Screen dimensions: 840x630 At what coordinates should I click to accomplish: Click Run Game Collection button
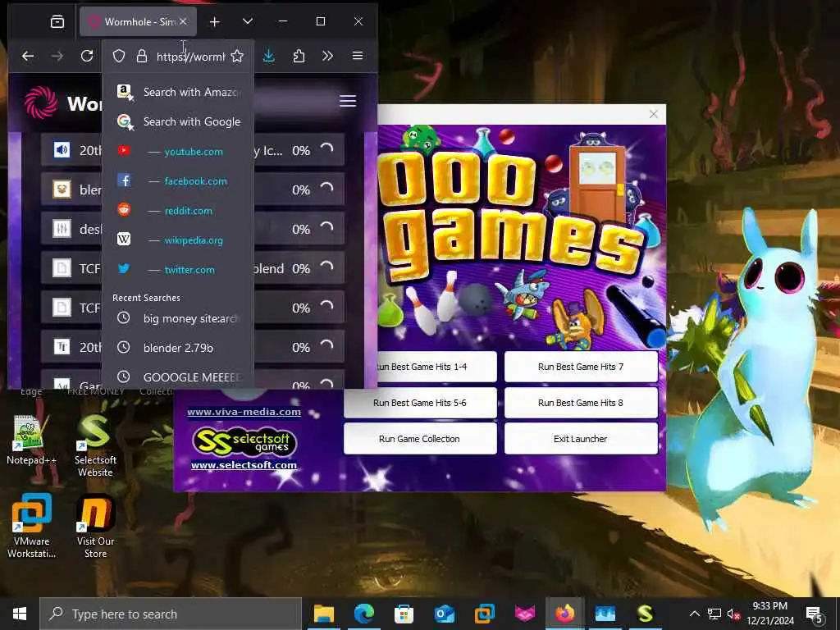[x=420, y=439]
